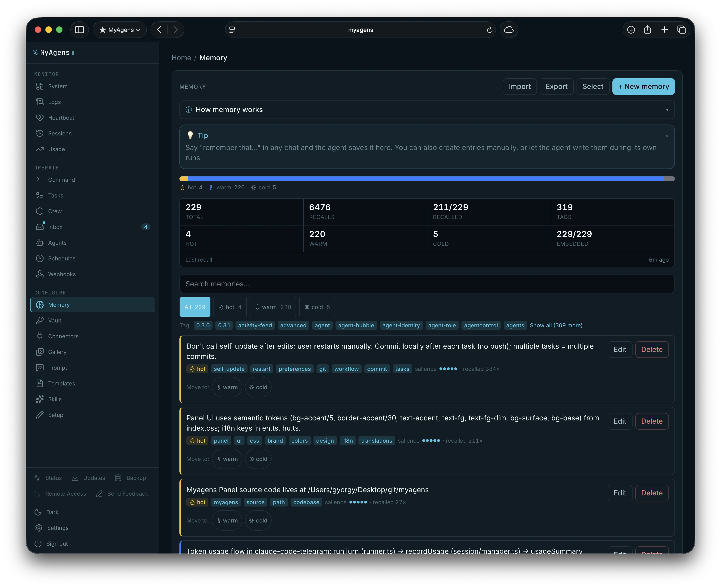Open the MyAgens tab group dropdown

point(120,30)
